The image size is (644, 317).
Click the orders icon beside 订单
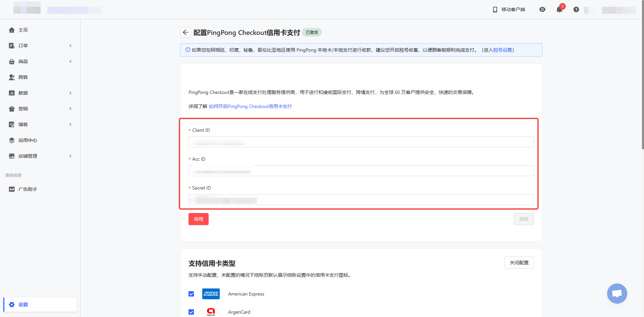[x=12, y=46]
